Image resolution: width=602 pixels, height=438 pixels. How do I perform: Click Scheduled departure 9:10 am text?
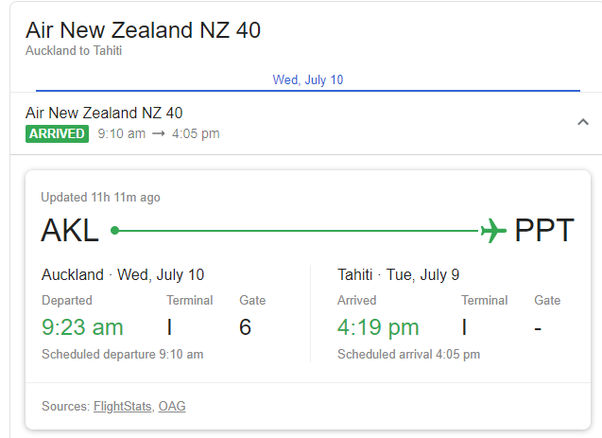pyautogui.click(x=122, y=354)
